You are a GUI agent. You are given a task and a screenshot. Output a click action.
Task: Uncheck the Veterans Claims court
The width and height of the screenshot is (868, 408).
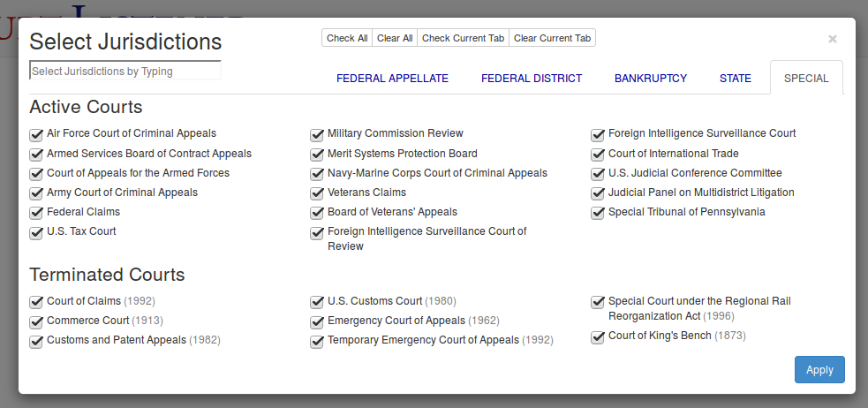coord(317,193)
